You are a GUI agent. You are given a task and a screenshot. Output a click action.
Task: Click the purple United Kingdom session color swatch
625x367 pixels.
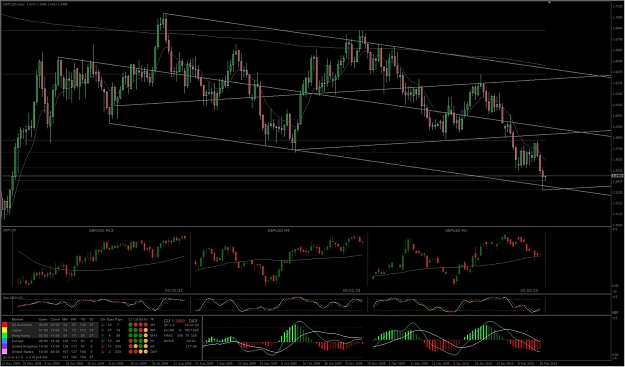(4, 346)
